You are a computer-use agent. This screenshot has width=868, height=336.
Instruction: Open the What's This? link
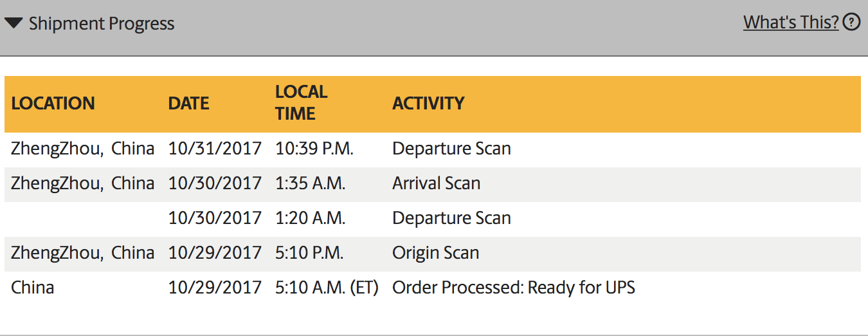(791, 23)
